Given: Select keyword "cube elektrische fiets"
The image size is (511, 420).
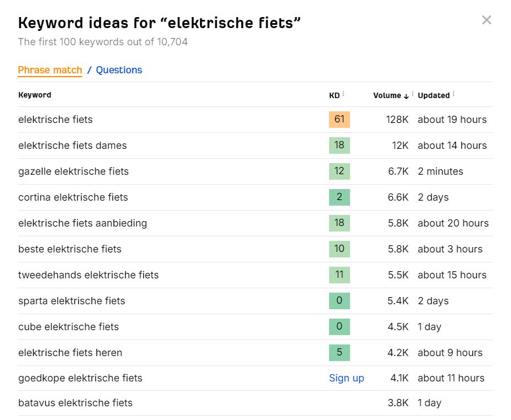Looking at the screenshot, I should coord(68,327).
